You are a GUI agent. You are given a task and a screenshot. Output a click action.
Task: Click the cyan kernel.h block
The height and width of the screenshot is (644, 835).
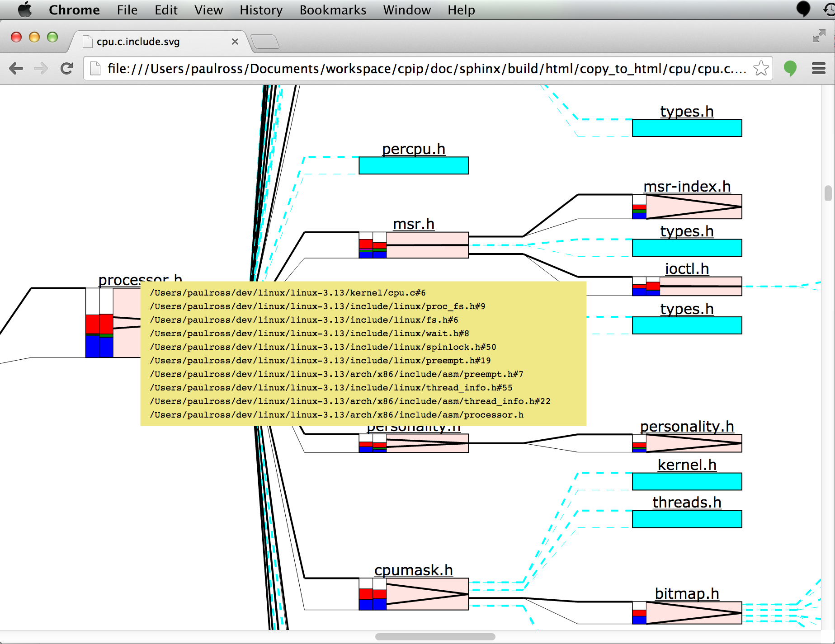tap(687, 482)
